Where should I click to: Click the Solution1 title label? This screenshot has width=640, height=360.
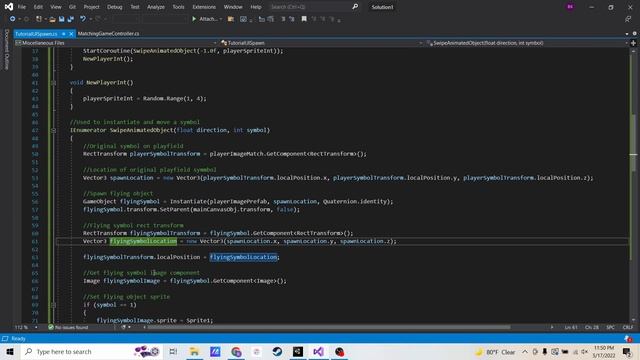tap(382, 7)
